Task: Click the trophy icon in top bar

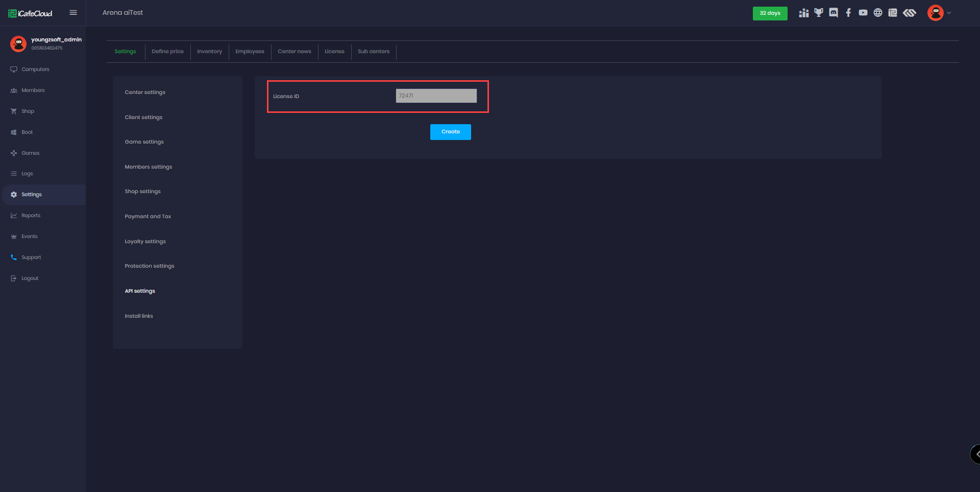Action: coord(819,13)
